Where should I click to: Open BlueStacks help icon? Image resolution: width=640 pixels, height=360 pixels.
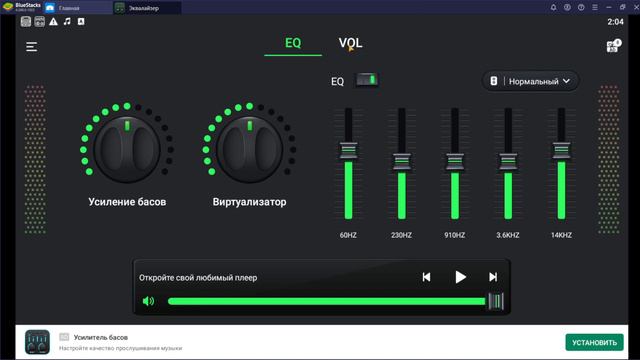point(581,7)
